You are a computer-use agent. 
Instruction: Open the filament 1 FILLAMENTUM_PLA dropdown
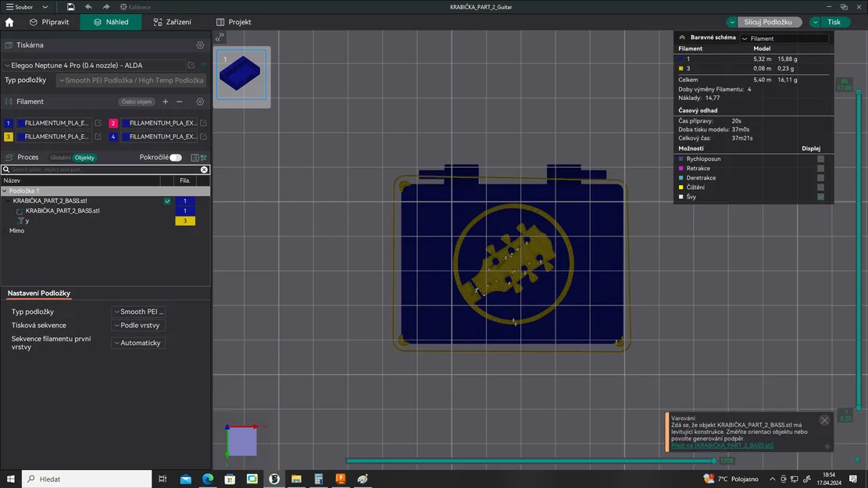click(53, 123)
